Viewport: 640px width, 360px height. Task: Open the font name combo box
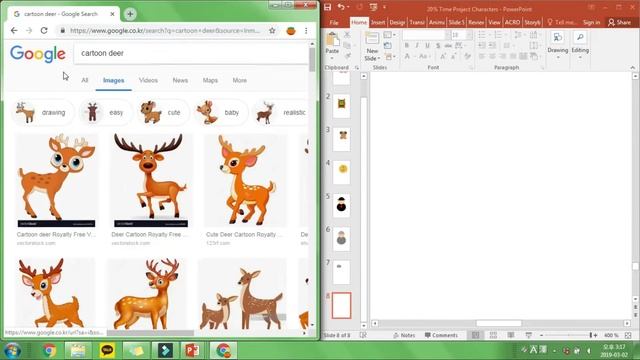(427, 35)
